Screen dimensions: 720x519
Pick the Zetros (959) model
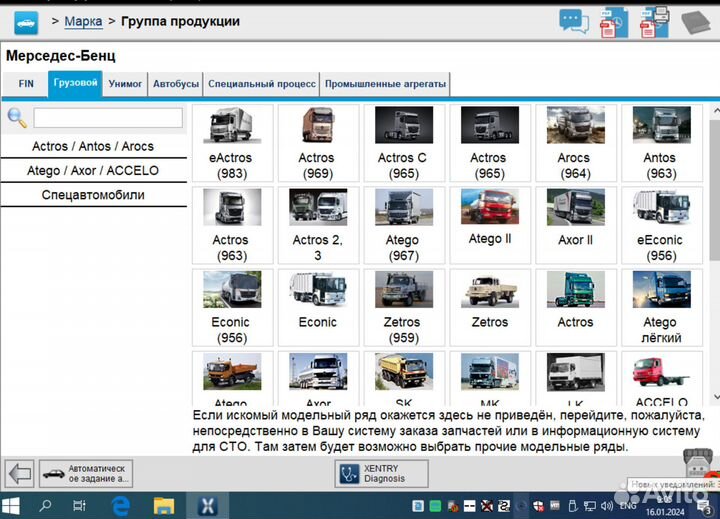click(x=404, y=307)
